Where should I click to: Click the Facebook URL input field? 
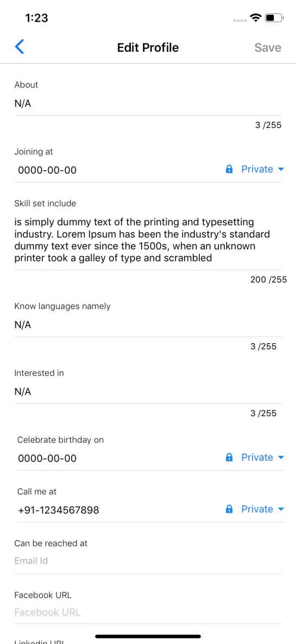[148, 612]
